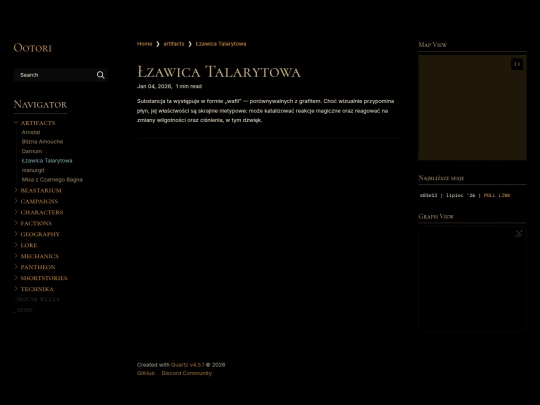This screenshot has width=540, height=405.
Task: Open the PANTHEON folder label
Action: 38,267
